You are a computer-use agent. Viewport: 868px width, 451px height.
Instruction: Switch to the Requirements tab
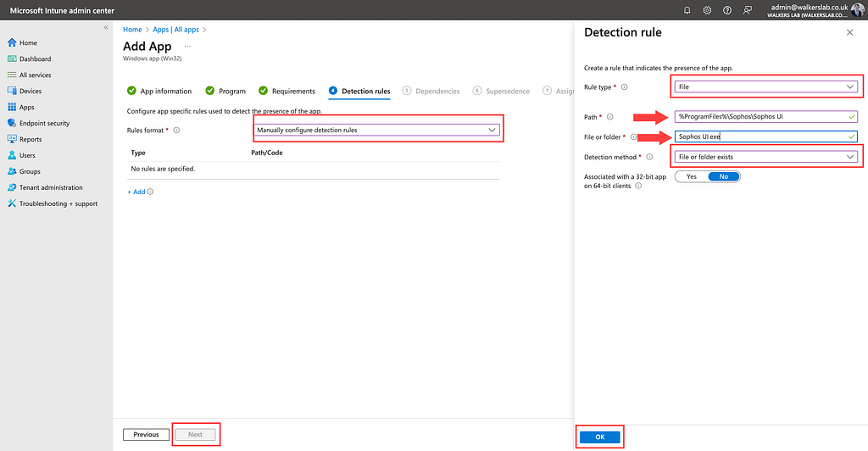(x=292, y=91)
